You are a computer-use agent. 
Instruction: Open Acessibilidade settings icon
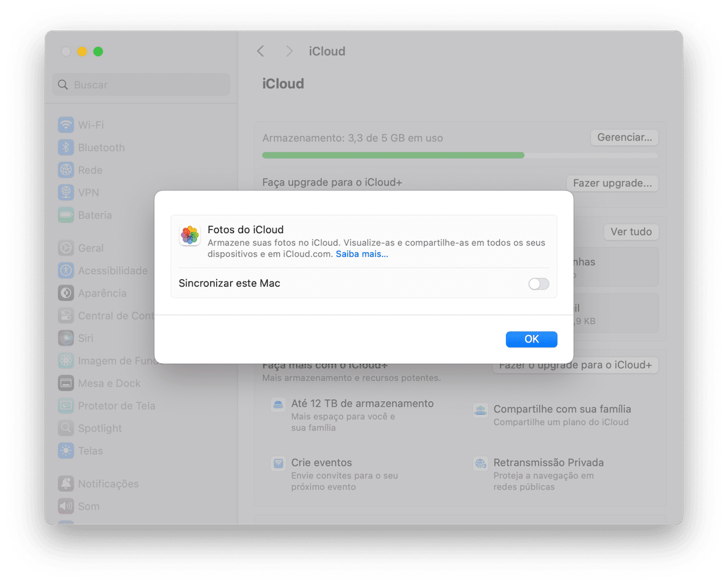pos(66,271)
